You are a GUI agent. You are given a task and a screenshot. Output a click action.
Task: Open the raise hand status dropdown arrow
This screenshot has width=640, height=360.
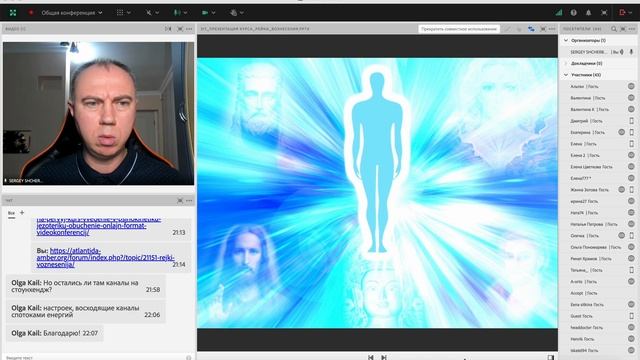click(x=242, y=13)
